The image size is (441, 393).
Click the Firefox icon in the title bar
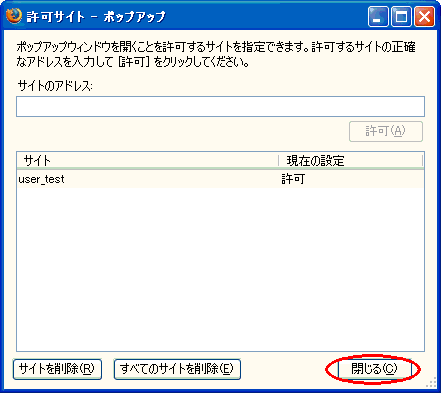(x=14, y=16)
